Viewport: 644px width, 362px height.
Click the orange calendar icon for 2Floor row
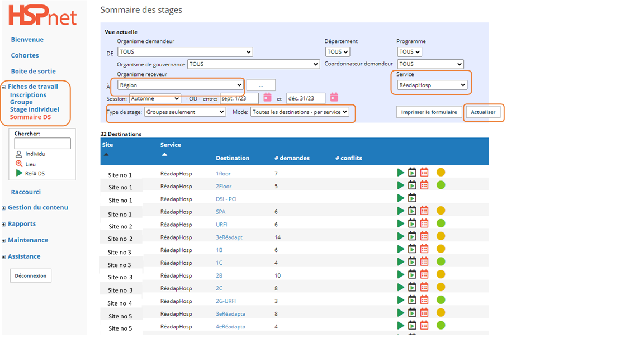click(424, 185)
